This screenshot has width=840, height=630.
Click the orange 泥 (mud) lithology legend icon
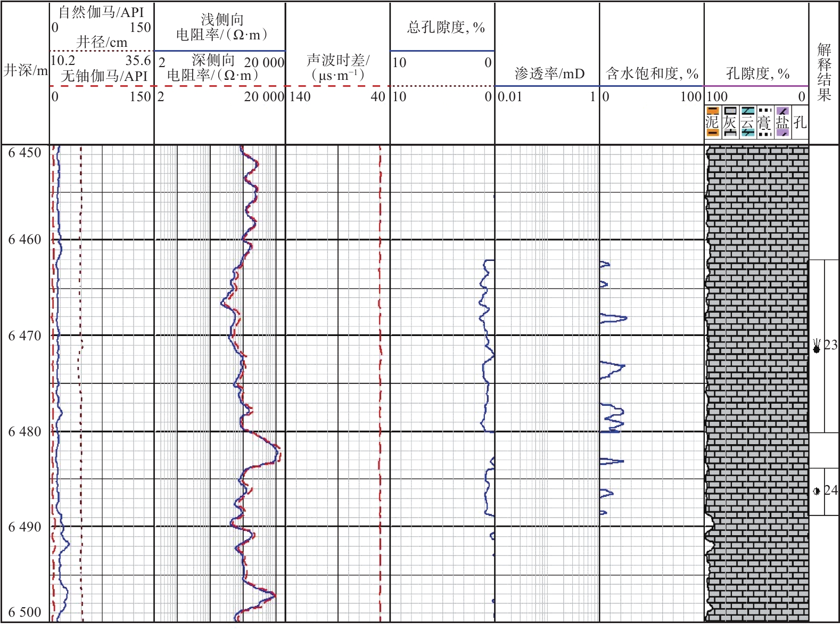tap(712, 122)
